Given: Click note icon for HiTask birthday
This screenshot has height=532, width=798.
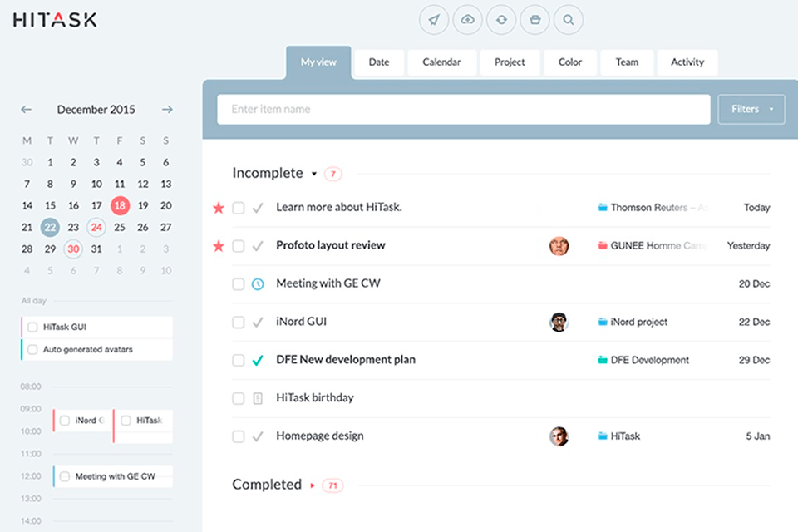Looking at the screenshot, I should click(x=258, y=398).
